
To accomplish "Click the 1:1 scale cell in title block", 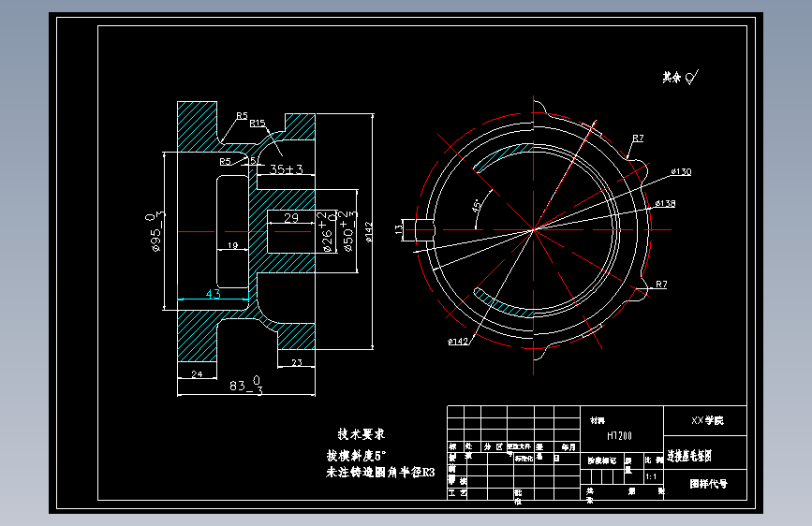I will [651, 476].
